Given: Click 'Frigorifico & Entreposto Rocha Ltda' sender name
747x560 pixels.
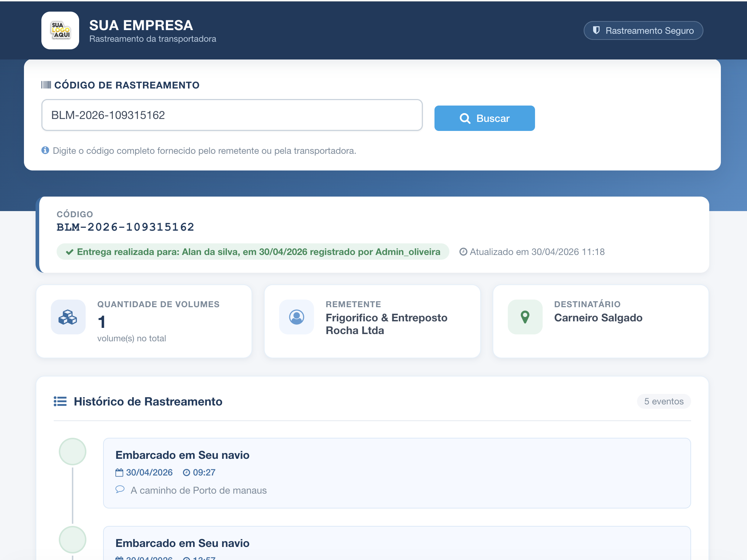Looking at the screenshot, I should pos(387,324).
